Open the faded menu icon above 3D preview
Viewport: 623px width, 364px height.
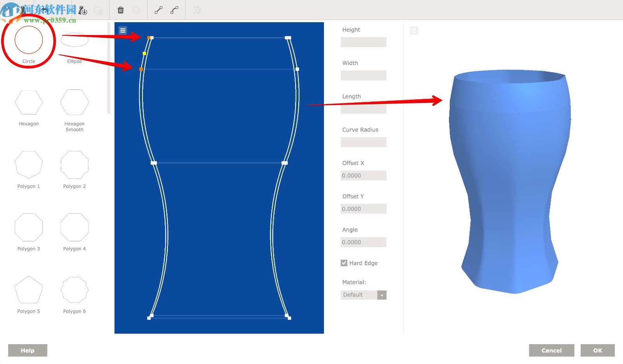414,30
